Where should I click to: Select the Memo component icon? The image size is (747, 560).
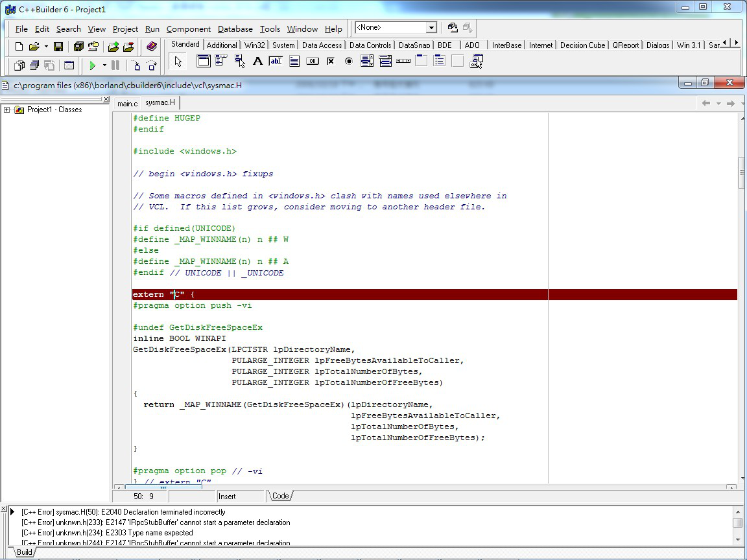[294, 62]
